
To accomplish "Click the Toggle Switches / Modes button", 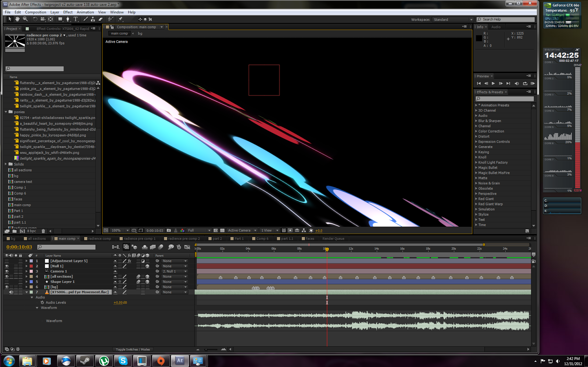I will pyautogui.click(x=133, y=349).
